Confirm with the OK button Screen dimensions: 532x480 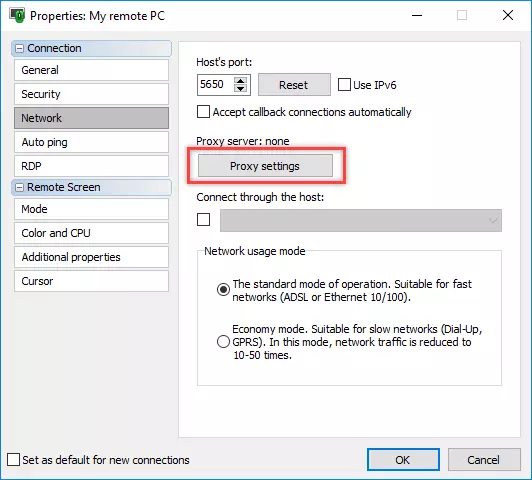[x=403, y=460]
